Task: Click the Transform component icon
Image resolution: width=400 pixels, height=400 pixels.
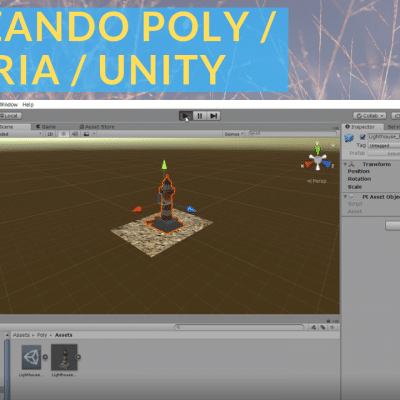Action: (351, 164)
